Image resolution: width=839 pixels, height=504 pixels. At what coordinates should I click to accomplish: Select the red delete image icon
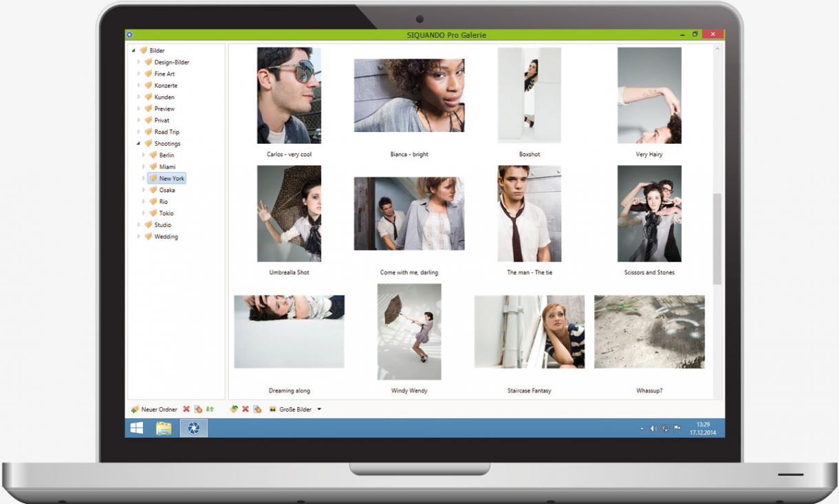point(245,409)
